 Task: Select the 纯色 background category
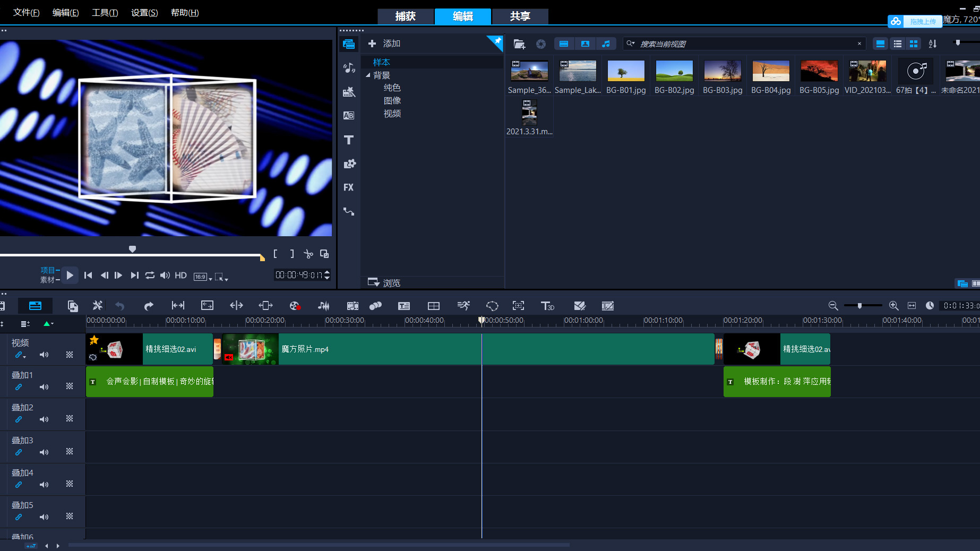click(392, 88)
